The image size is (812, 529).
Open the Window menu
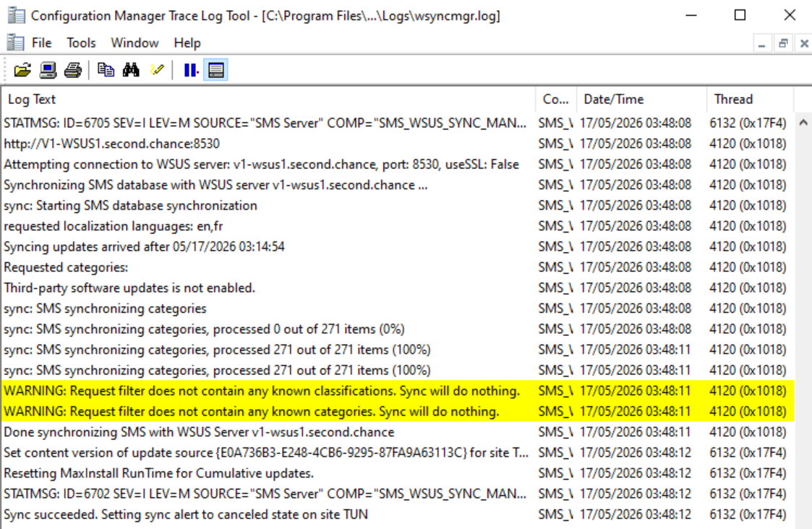pyautogui.click(x=134, y=43)
